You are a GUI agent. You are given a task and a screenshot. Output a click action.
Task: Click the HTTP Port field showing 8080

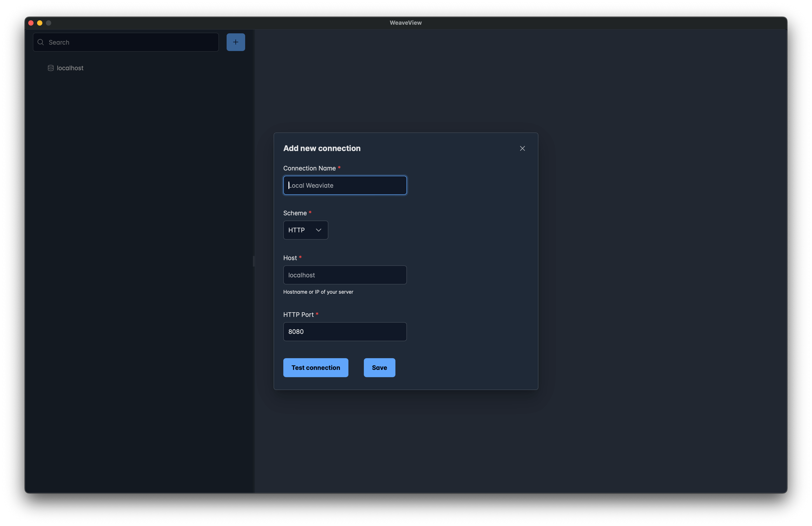pos(345,331)
